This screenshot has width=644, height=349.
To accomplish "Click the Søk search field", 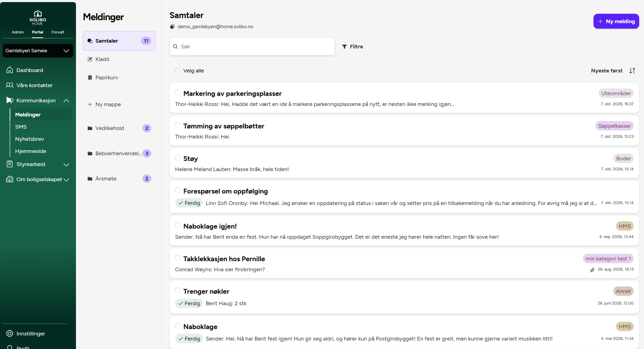I will pyautogui.click(x=252, y=47).
